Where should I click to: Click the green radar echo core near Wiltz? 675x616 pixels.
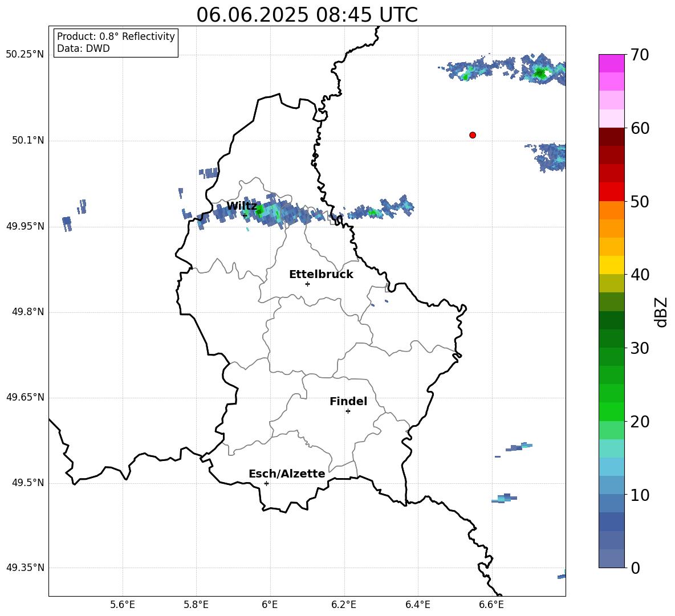tap(259, 211)
